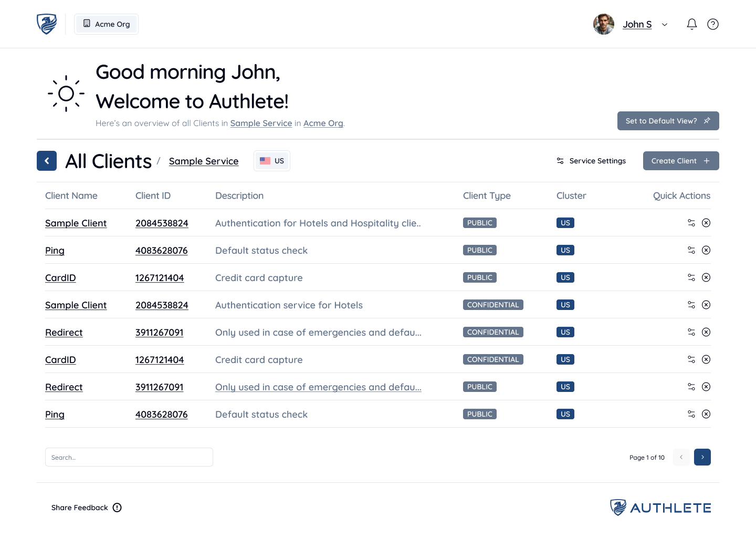Click the Client Type column header
Image resolution: width=756 pixels, height=538 pixels.
click(487, 195)
